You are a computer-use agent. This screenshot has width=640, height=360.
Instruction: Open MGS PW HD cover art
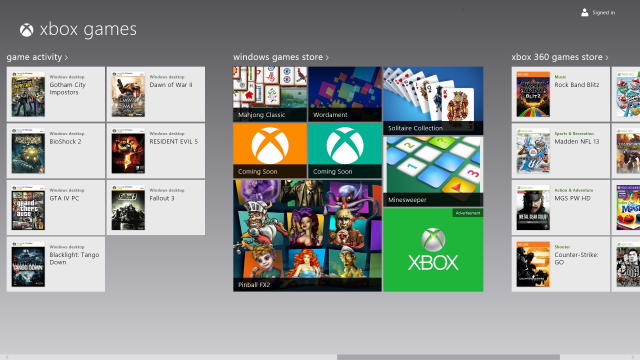[x=533, y=208]
